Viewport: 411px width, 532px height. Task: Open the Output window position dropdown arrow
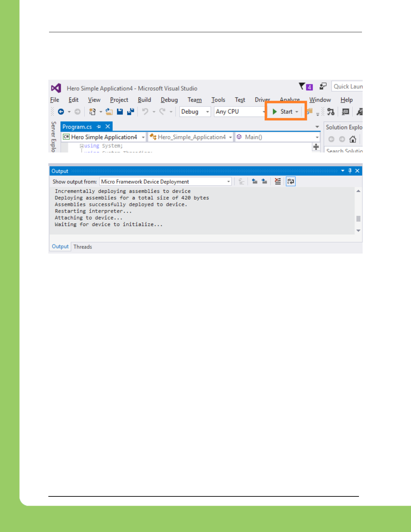342,171
